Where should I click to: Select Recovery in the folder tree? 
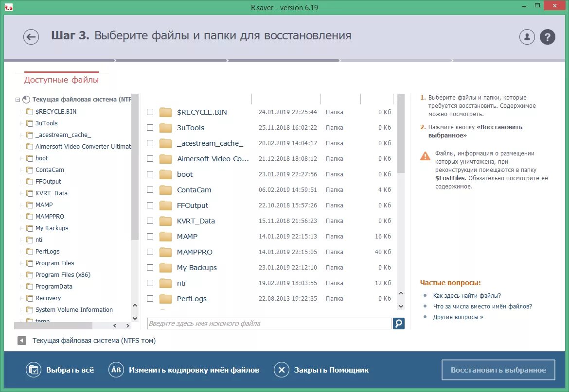[x=48, y=298]
